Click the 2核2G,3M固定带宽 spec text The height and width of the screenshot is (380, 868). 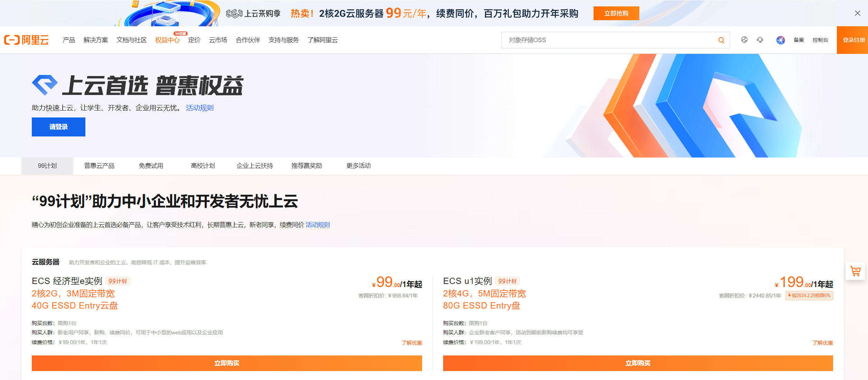click(73, 294)
